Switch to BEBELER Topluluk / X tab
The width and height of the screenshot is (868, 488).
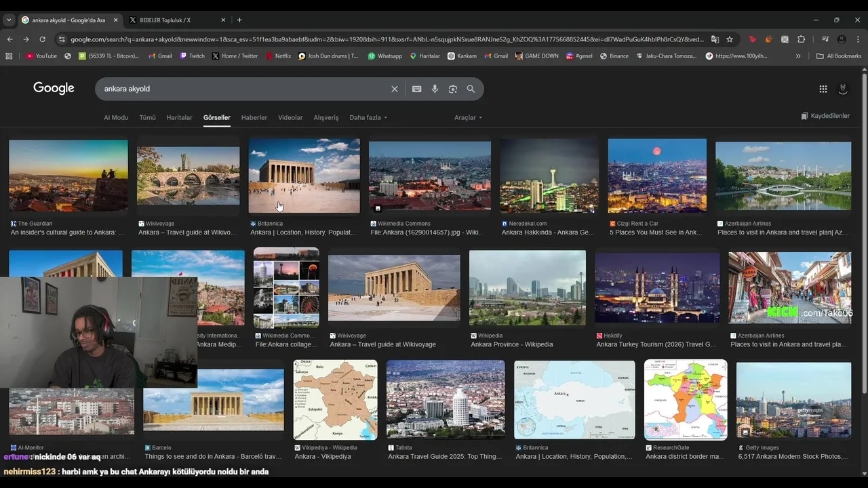(178, 20)
